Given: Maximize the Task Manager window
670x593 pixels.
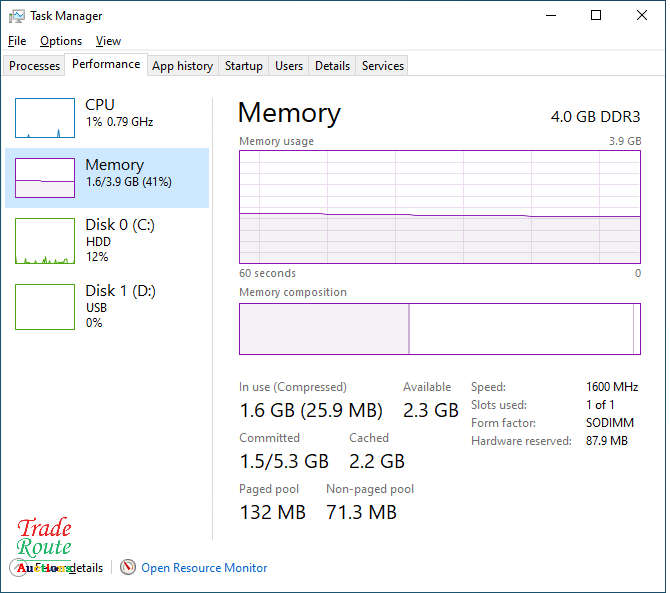Looking at the screenshot, I should [596, 15].
